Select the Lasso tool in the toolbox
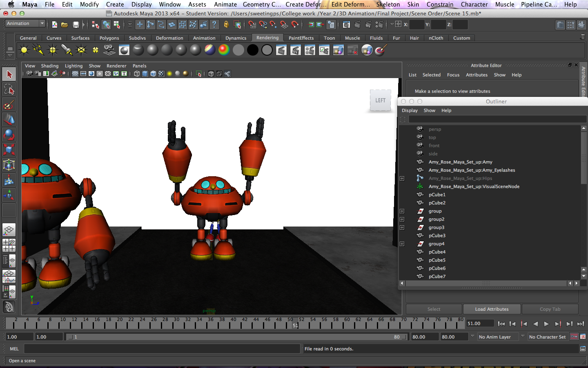588x368 pixels. coord(9,90)
